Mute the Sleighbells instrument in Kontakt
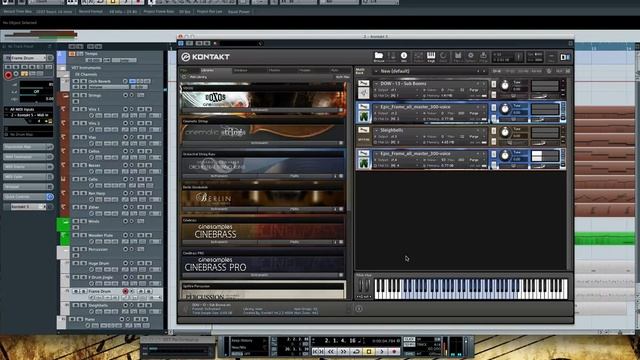 tap(494, 142)
